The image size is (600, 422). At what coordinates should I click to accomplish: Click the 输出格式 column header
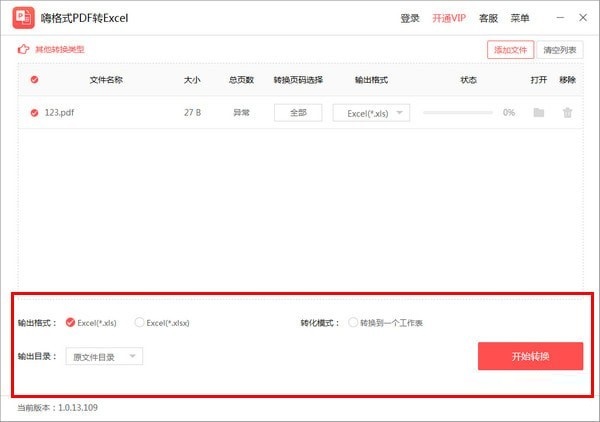371,80
